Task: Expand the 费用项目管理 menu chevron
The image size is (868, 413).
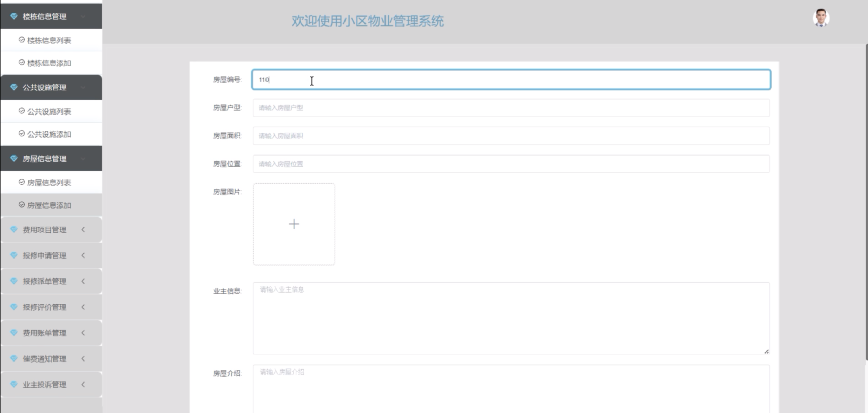Action: click(83, 229)
